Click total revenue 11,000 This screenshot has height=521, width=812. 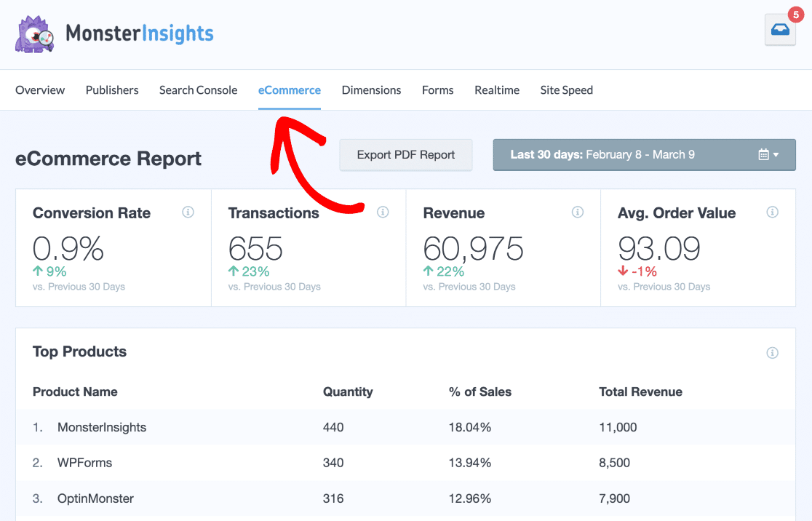[x=618, y=427]
